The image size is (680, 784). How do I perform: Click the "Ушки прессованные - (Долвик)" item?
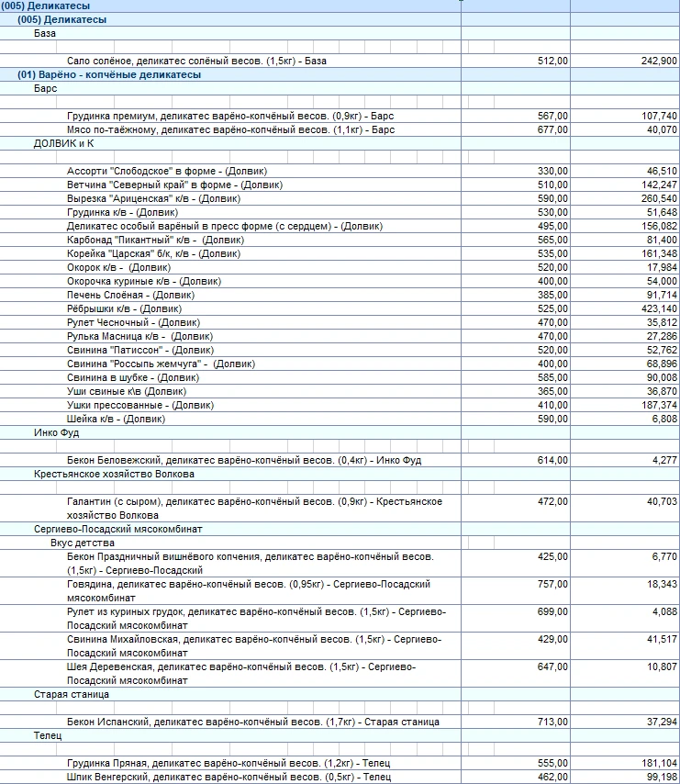[140, 405]
